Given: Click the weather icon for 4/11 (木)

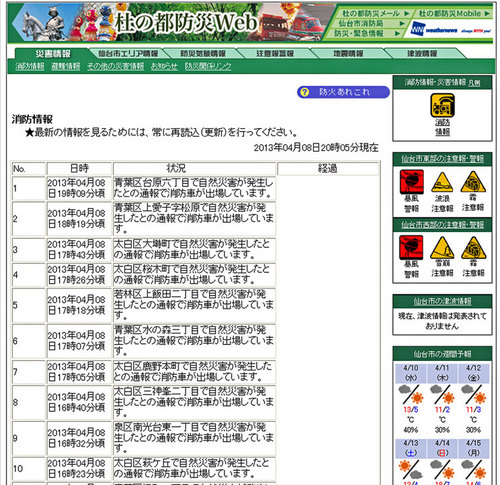Looking at the screenshot, I should tap(442, 394).
